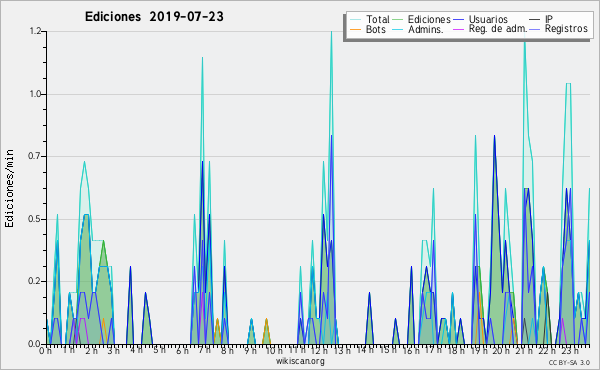The height and width of the screenshot is (370, 600).
Task: Click the 1.0 y-axis value
Action: (x=35, y=94)
